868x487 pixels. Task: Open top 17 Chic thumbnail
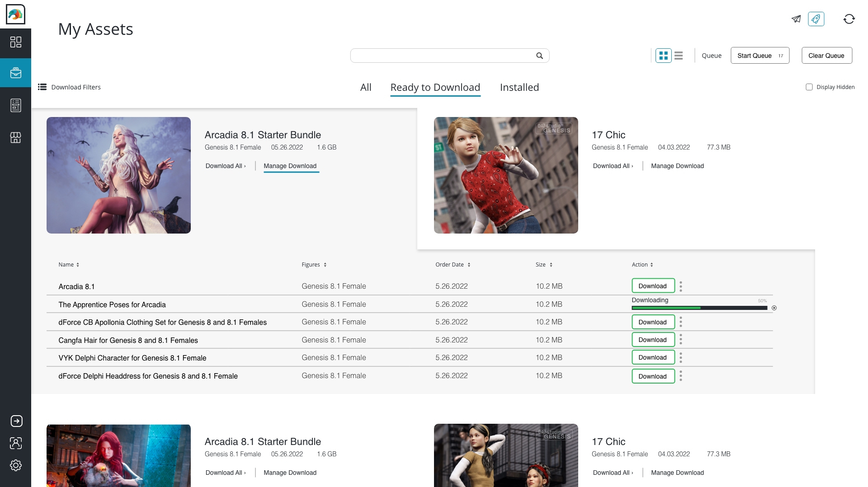pyautogui.click(x=506, y=175)
